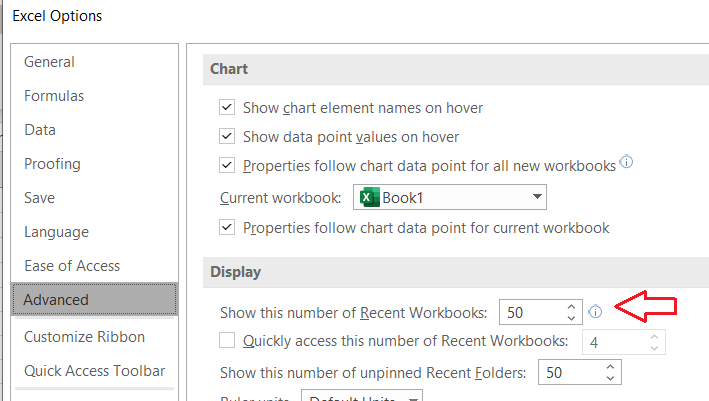709x401 pixels.
Task: Enable Quickly access this number of Recent Workbooks
Action: tap(227, 341)
